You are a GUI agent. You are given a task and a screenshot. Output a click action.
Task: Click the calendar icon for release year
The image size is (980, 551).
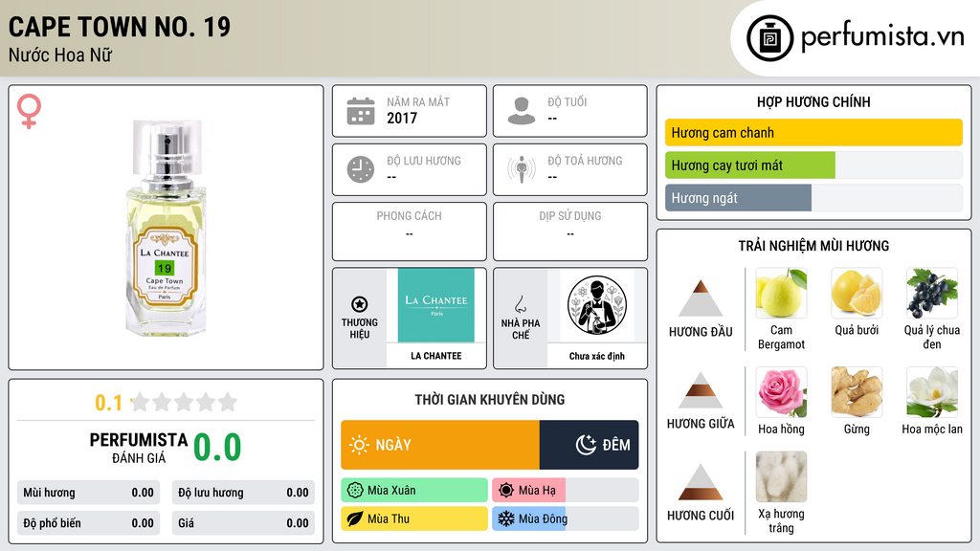[361, 111]
